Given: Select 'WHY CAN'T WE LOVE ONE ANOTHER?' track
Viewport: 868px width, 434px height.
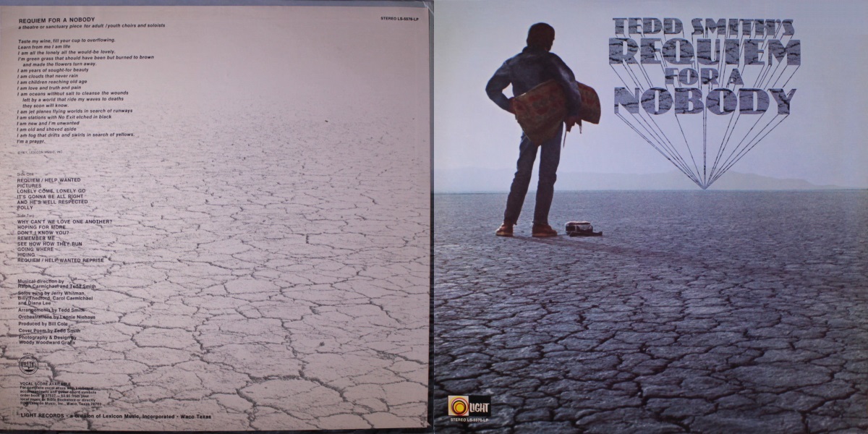Looking at the screenshot, I should [x=64, y=221].
